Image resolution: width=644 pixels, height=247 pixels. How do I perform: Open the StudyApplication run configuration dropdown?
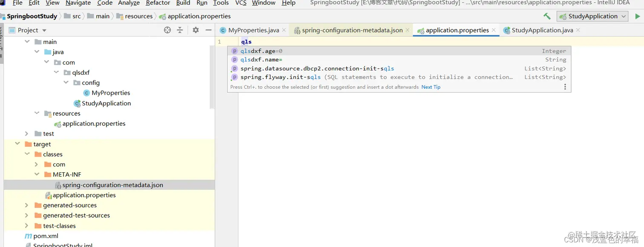[x=623, y=16]
